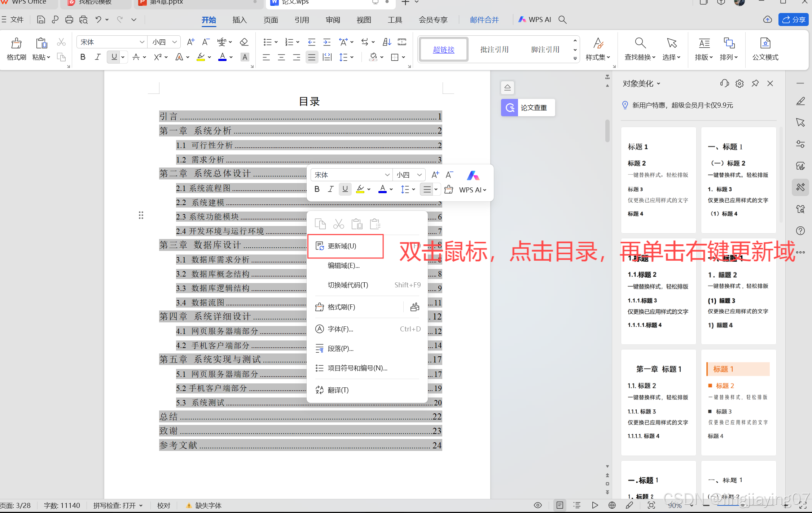Toggle italic in floating mini toolbar
Image resolution: width=812 pixels, height=513 pixels.
click(x=330, y=189)
